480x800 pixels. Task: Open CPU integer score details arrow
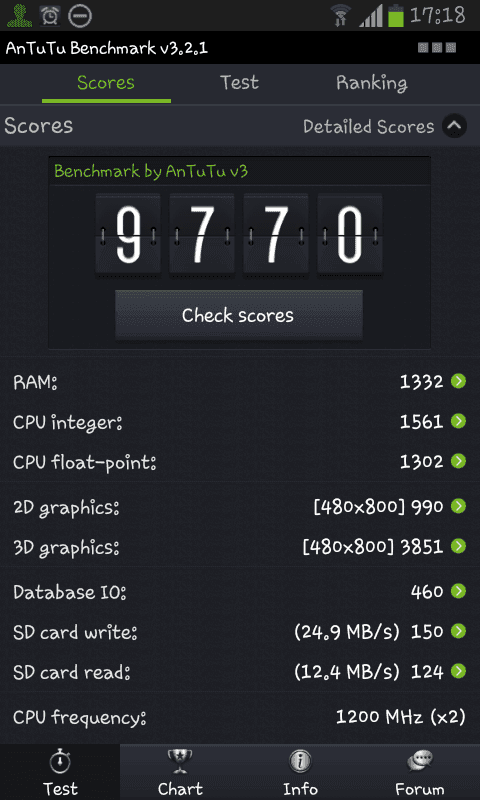coord(459,421)
